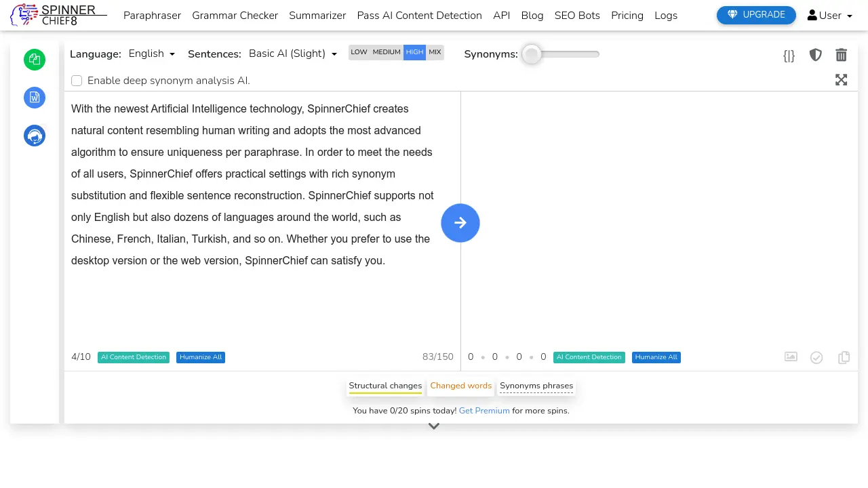Follow the Get Premium link

click(484, 411)
